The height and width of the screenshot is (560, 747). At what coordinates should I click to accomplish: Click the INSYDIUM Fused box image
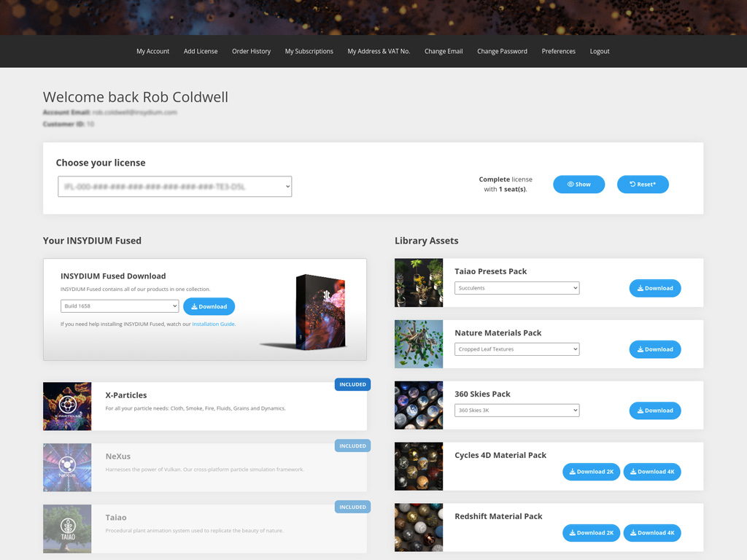click(310, 311)
